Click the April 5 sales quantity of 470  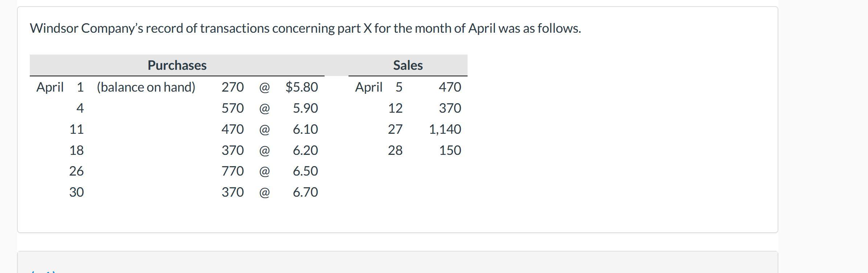tap(450, 87)
